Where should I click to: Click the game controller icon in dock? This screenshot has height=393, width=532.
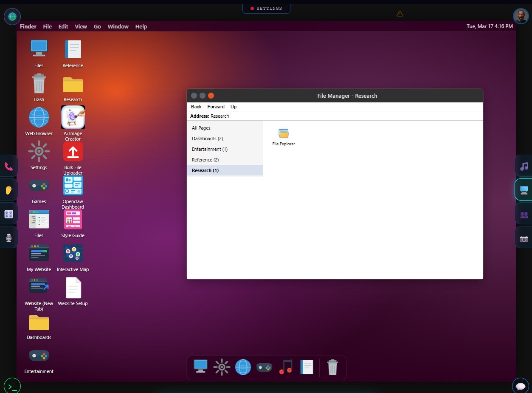click(x=264, y=367)
